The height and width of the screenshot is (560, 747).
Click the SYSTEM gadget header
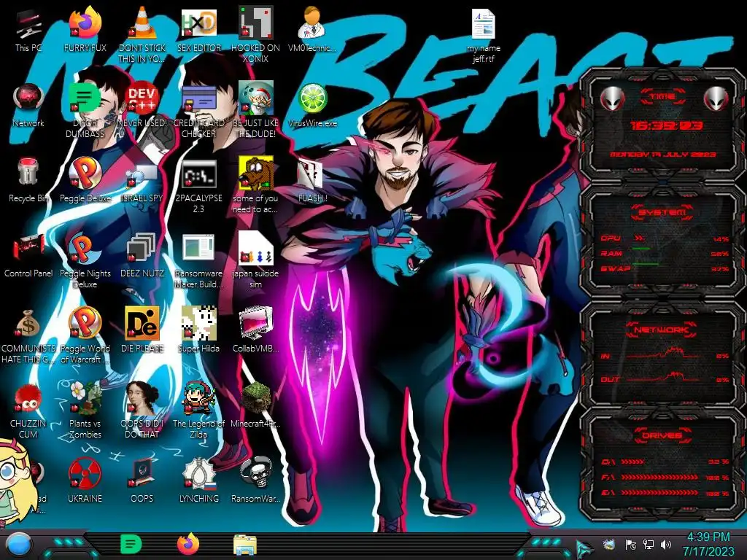(662, 212)
